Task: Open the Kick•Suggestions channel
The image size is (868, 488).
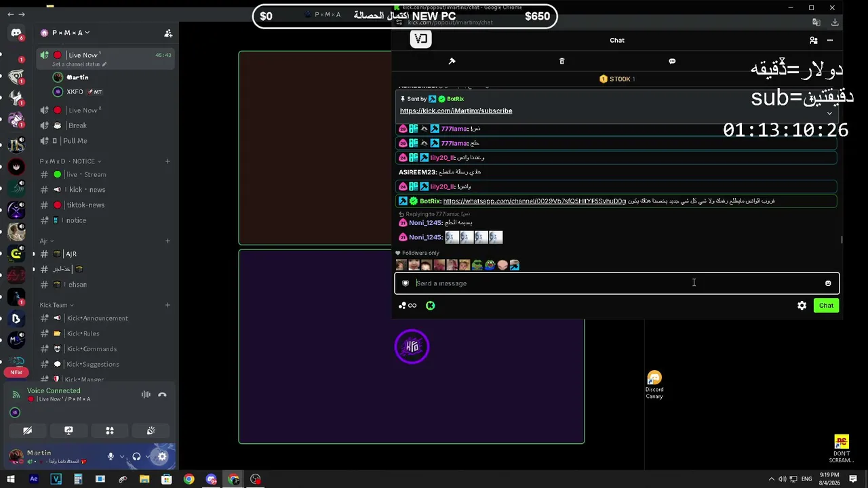Action: point(106,364)
